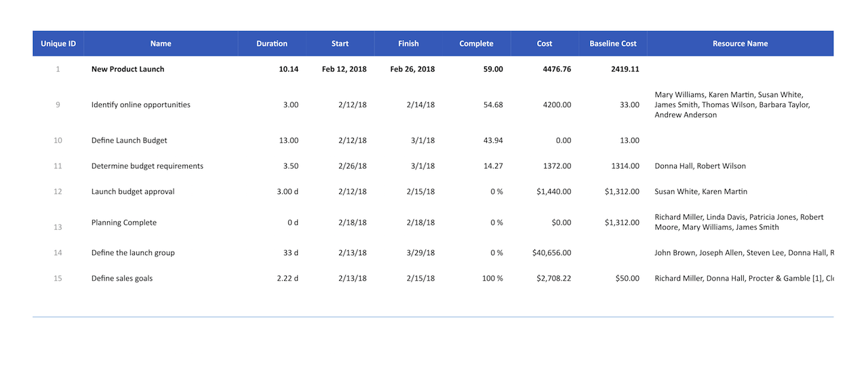Screen dimensions: 868x369
Task: Select duration 3.50 cell
Action: [x=291, y=166]
